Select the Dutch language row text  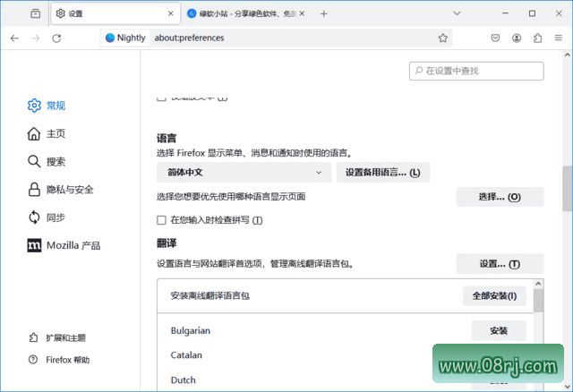click(x=183, y=380)
